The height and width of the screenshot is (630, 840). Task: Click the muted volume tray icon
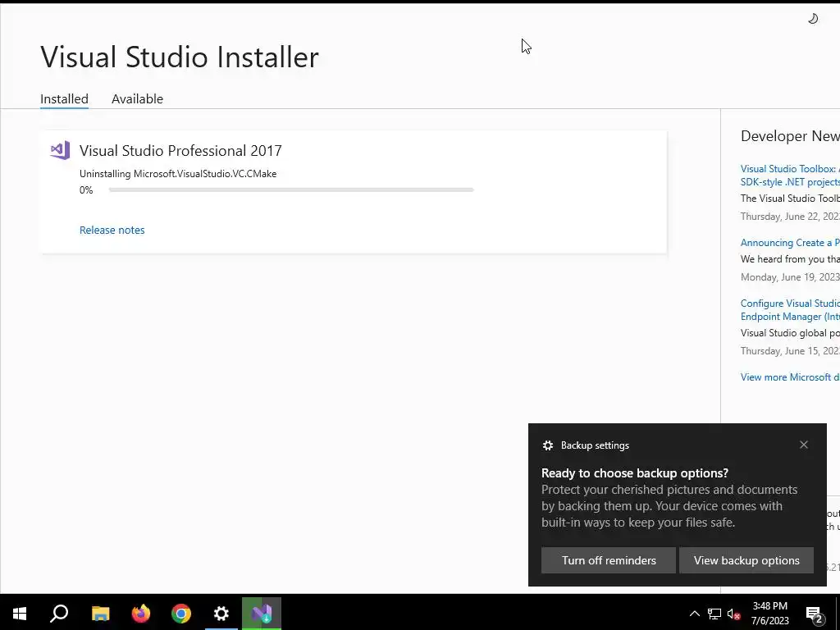point(734,614)
